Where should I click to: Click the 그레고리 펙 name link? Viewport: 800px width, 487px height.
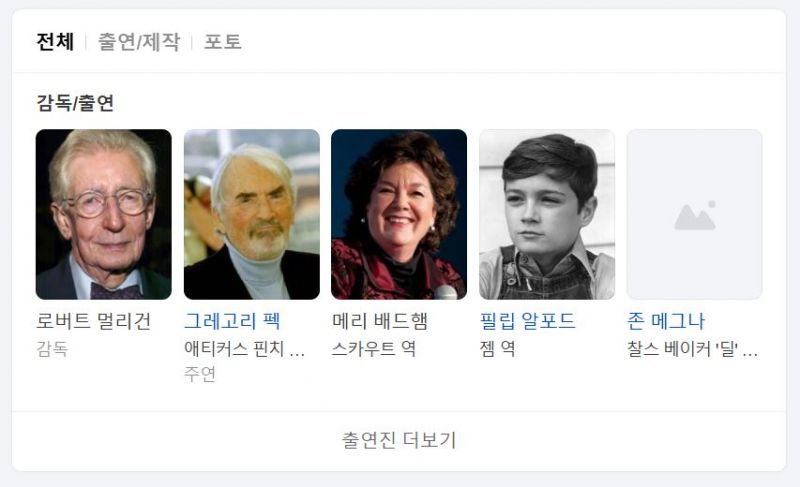[x=232, y=321]
